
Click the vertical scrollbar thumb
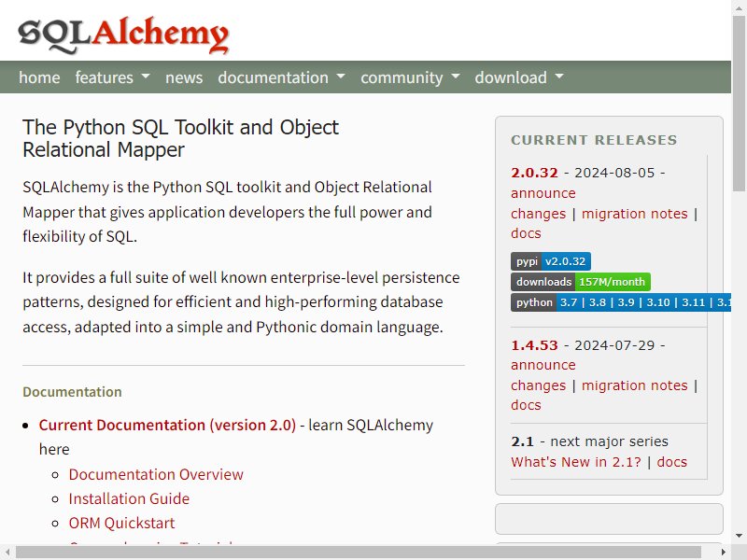coord(739,104)
